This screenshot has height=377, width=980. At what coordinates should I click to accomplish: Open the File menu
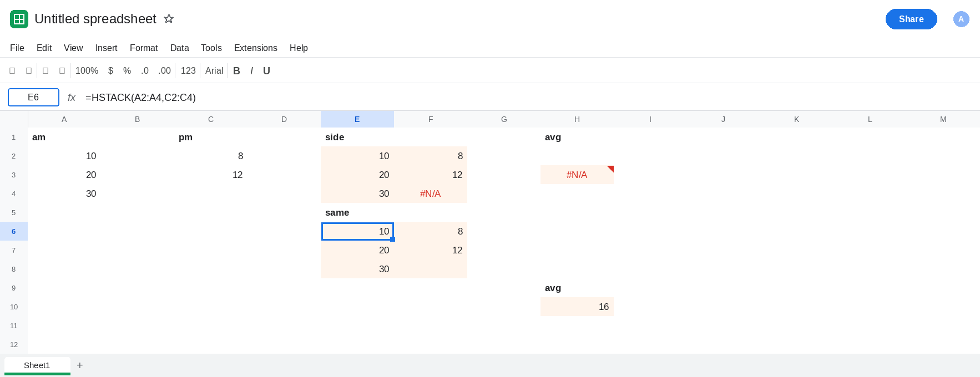[x=17, y=48]
